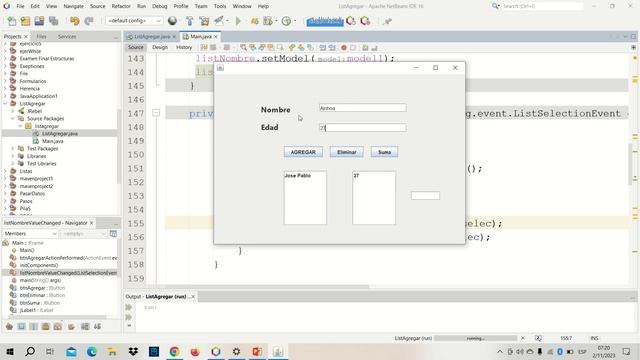Open Chrome from the taskbar

click(x=174, y=351)
